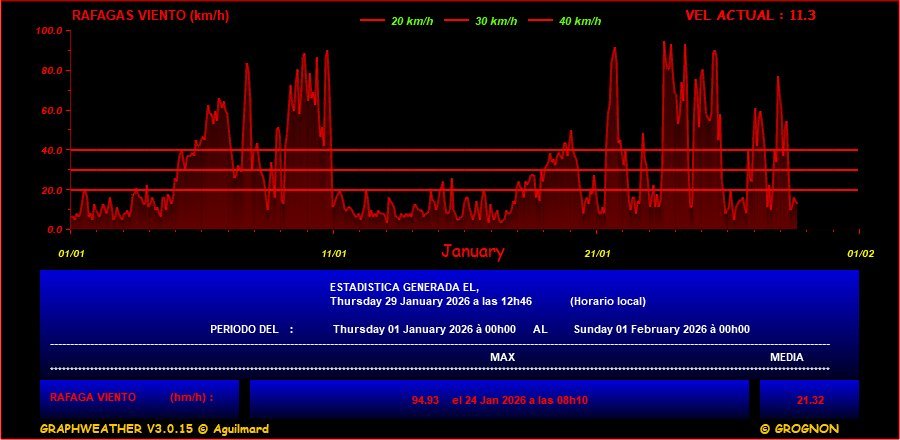
Task: Click the average value 21.32 cell
Action: click(x=809, y=400)
